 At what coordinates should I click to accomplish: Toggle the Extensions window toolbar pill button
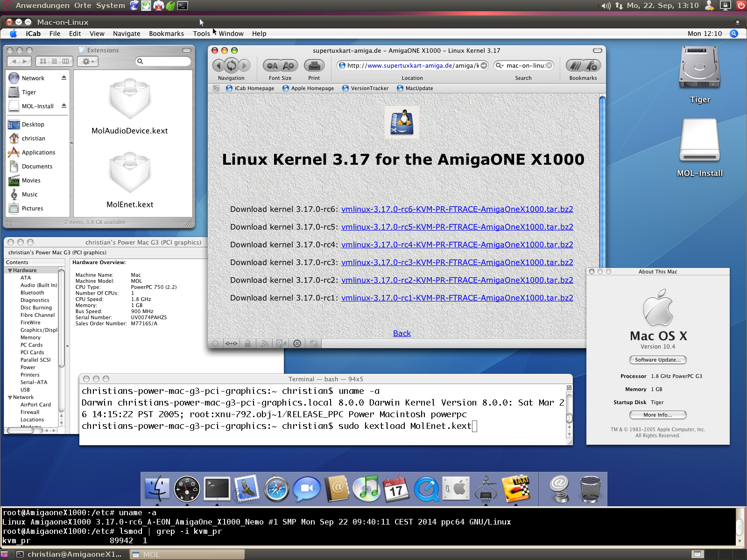tap(187, 50)
